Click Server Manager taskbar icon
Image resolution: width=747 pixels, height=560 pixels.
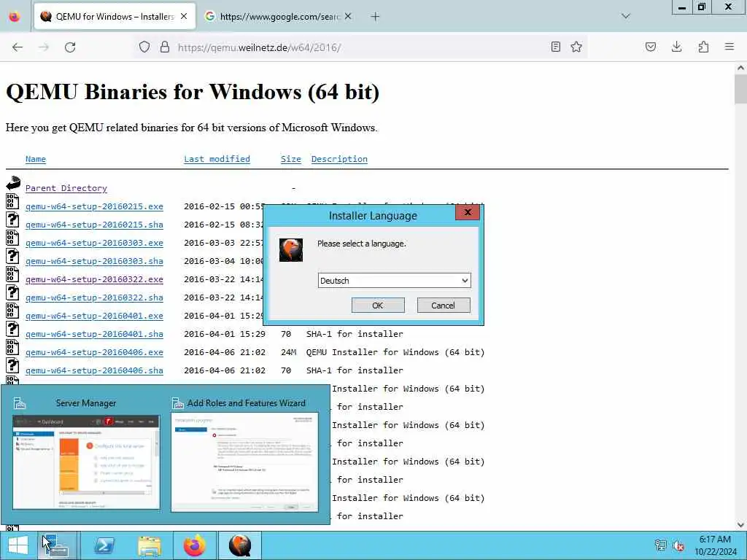pyautogui.click(x=57, y=545)
